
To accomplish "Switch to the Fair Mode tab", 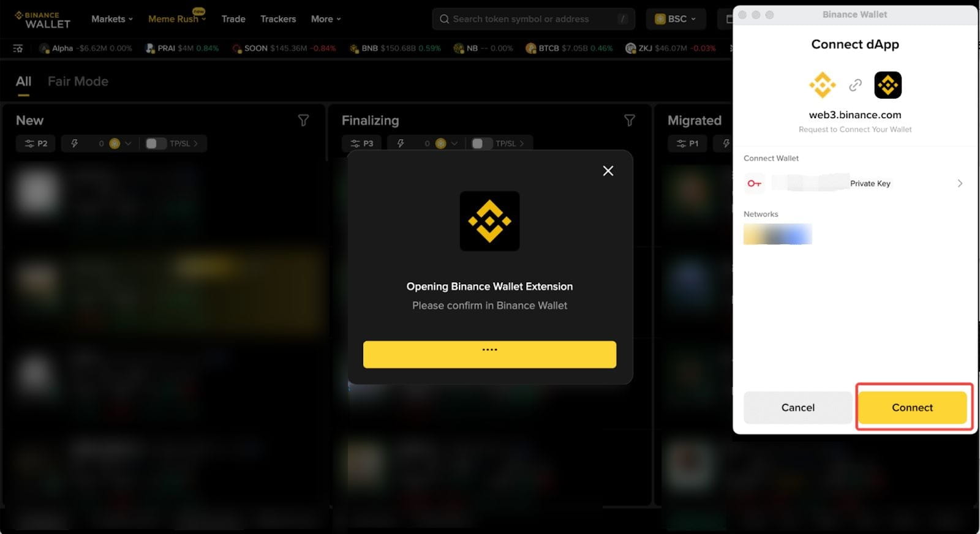I will click(x=78, y=81).
